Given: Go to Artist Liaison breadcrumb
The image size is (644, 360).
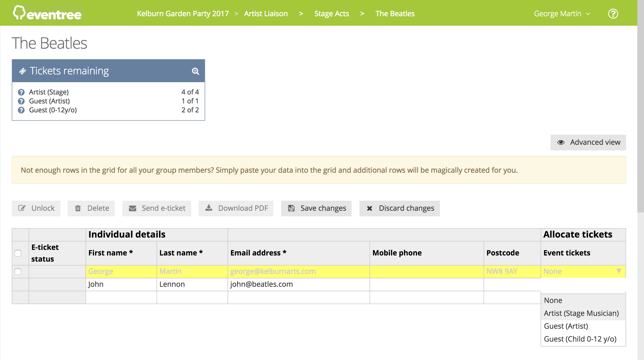Looking at the screenshot, I should coord(266,14).
